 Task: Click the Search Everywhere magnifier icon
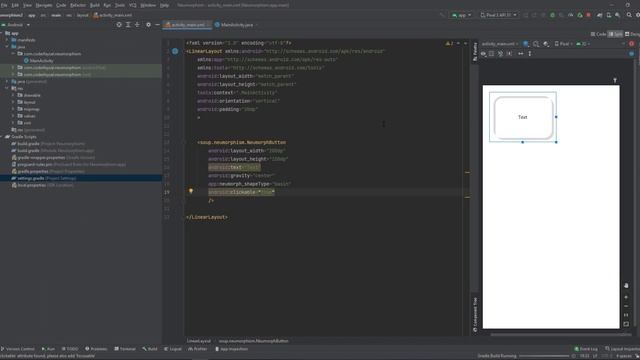629,15
